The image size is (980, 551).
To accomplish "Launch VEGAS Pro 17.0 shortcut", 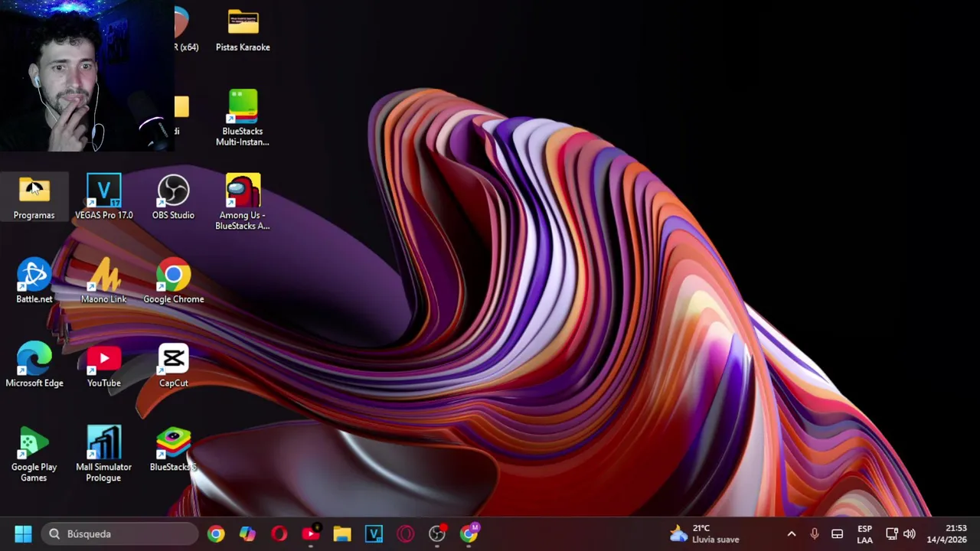I will tap(103, 198).
